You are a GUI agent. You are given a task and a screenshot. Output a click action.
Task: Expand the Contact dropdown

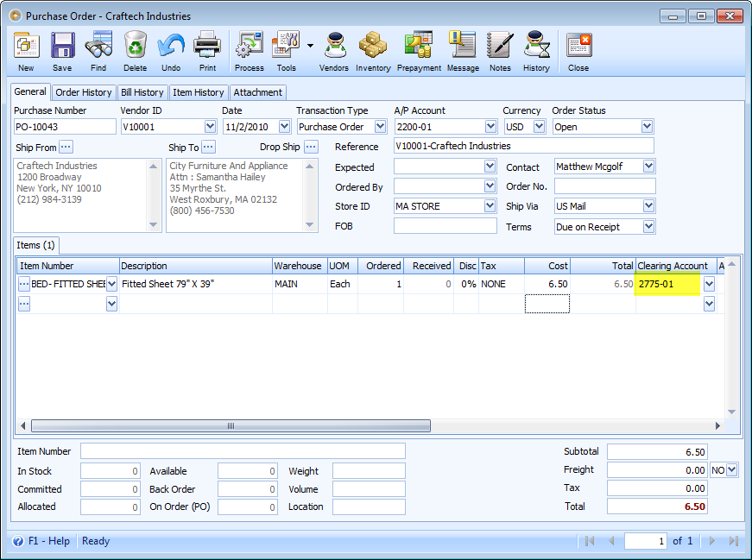[x=648, y=167]
